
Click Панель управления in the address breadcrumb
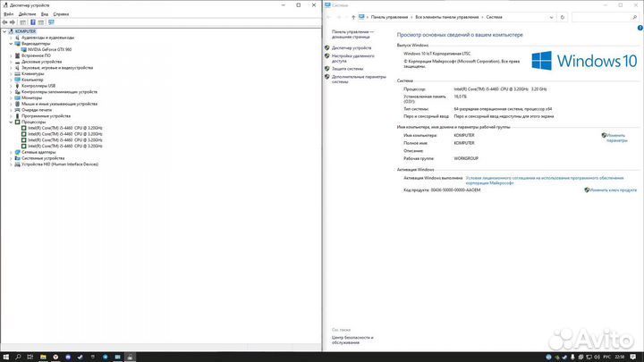pyautogui.click(x=389, y=17)
